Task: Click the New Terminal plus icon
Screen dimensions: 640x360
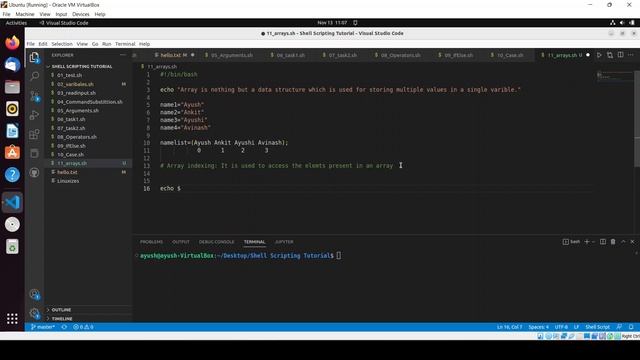Action: click(587, 242)
